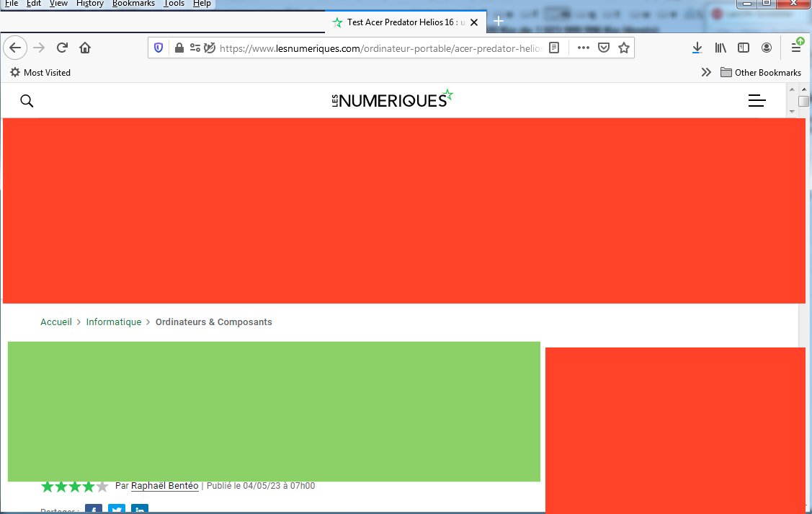
Task: Share article on Twitter
Action: click(117, 509)
